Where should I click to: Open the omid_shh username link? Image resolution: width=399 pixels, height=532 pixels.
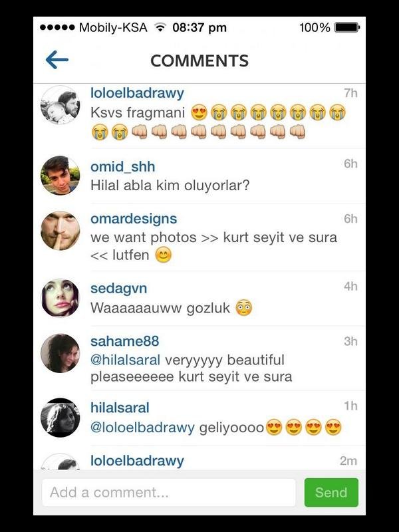point(123,167)
